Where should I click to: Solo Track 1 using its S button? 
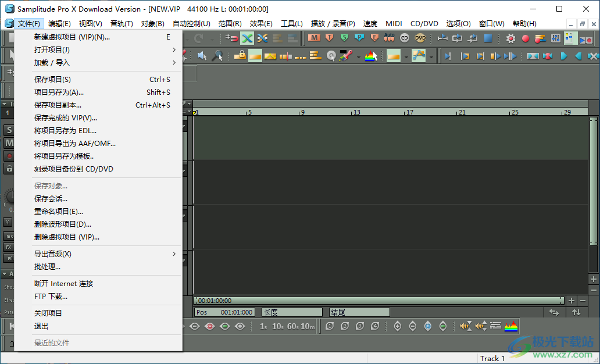tap(9, 129)
